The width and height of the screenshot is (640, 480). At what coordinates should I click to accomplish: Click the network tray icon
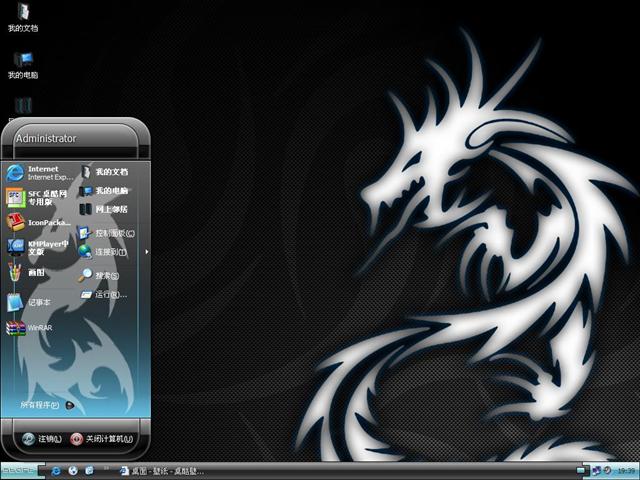(597, 471)
